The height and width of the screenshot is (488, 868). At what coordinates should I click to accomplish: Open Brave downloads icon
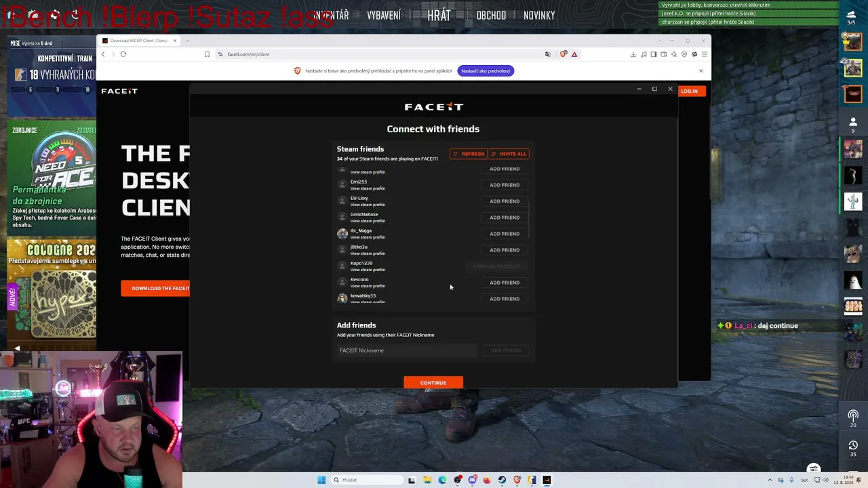coord(633,54)
